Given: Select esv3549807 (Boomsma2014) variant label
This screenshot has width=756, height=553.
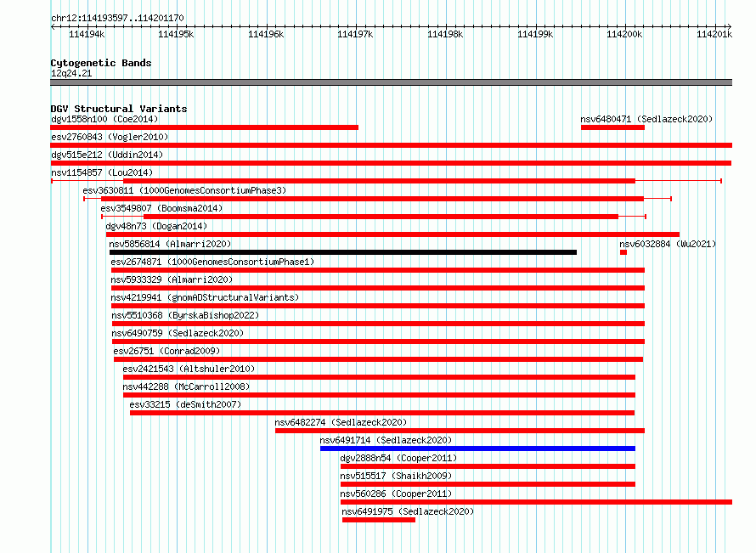Looking at the screenshot, I should tap(161, 208).
